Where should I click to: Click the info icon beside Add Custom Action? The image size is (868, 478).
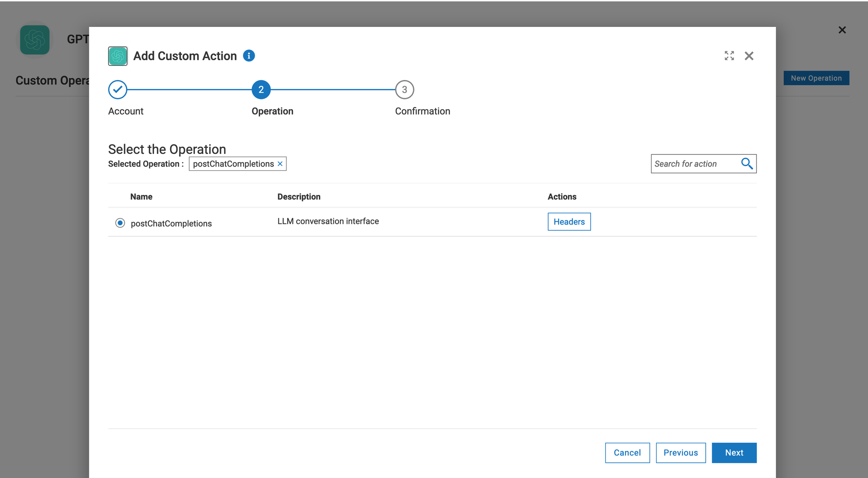(249, 56)
